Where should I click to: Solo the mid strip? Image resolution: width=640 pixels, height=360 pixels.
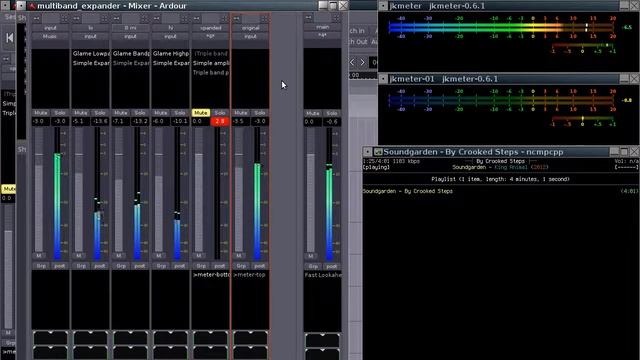tap(140, 113)
